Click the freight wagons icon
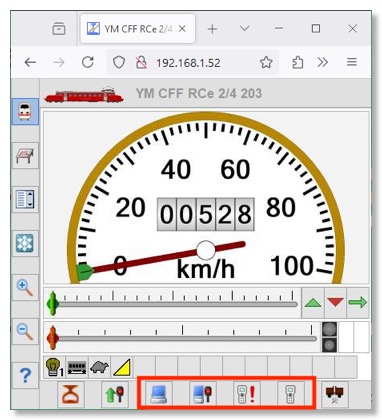This screenshot has height=420, width=382. 335,394
